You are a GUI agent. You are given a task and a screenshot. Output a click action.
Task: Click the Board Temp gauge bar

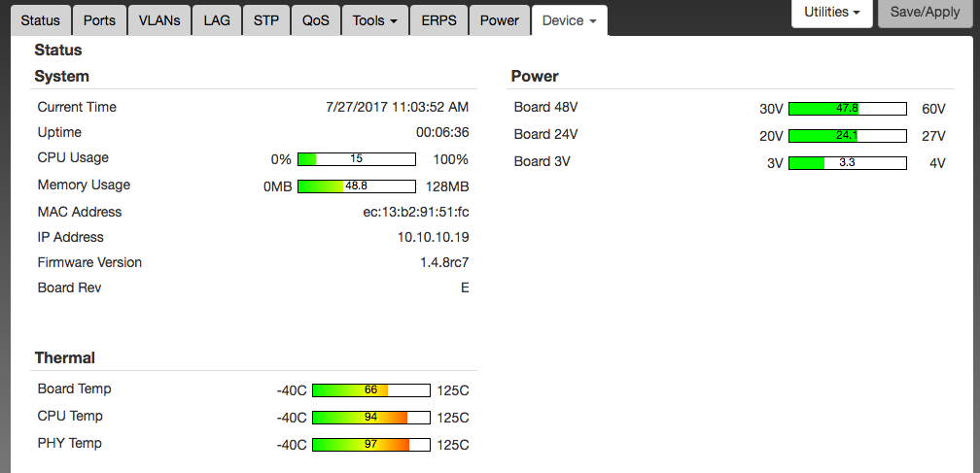(x=370, y=390)
